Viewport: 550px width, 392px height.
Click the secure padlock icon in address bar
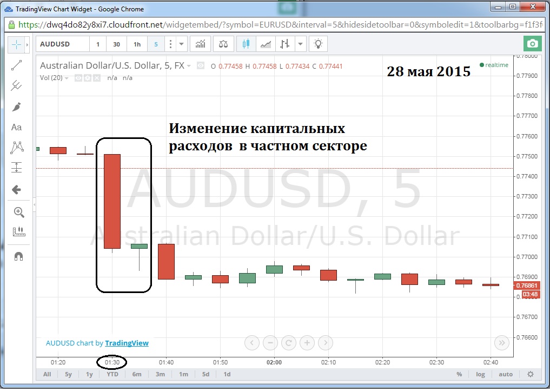click(11, 24)
